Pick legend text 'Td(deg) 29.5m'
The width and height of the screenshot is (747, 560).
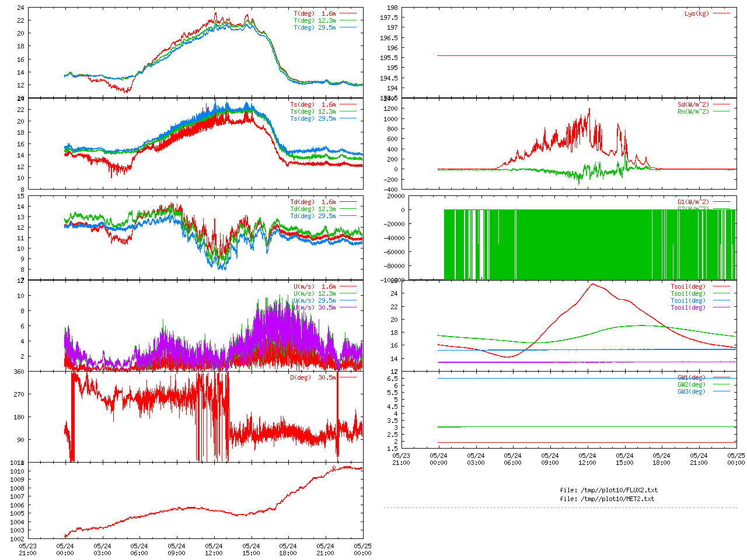(x=313, y=216)
